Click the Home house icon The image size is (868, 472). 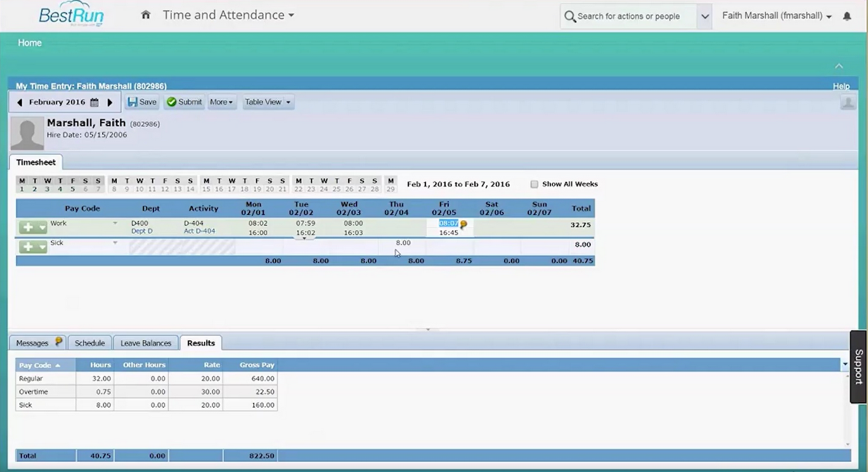146,15
